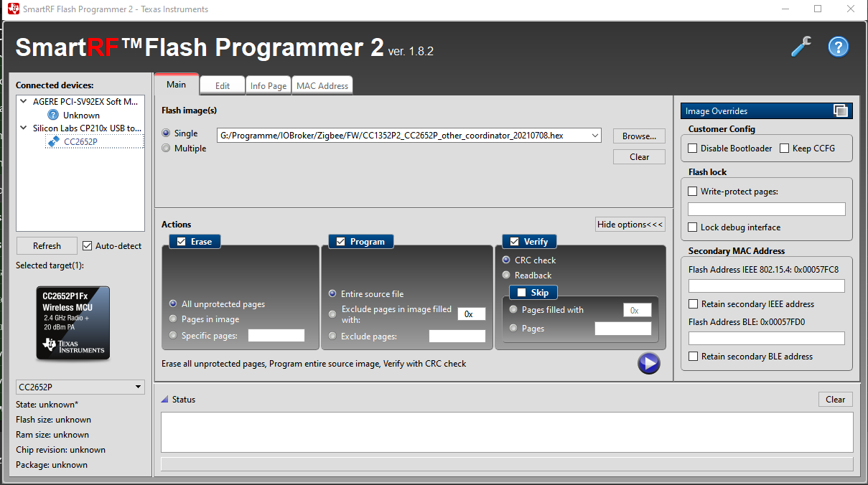Choose All unprotected pages for erase

(174, 304)
